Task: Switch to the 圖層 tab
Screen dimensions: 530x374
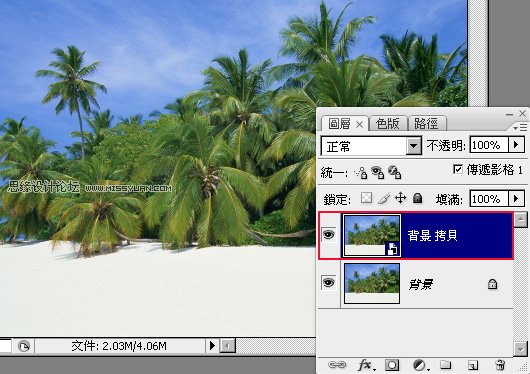Action: pyautogui.click(x=339, y=124)
